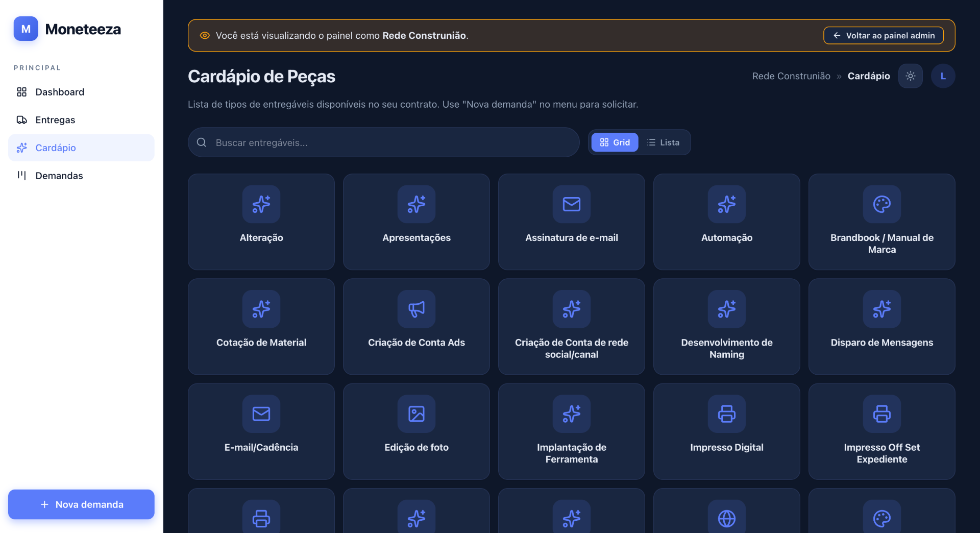Click the Nova demanda button
Image resolution: width=980 pixels, height=533 pixels.
[81, 504]
